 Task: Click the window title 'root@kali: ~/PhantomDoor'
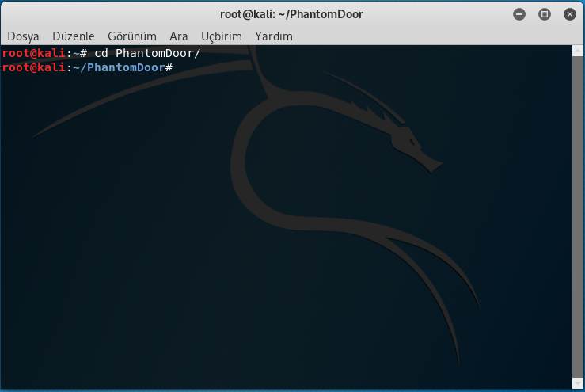coord(291,14)
